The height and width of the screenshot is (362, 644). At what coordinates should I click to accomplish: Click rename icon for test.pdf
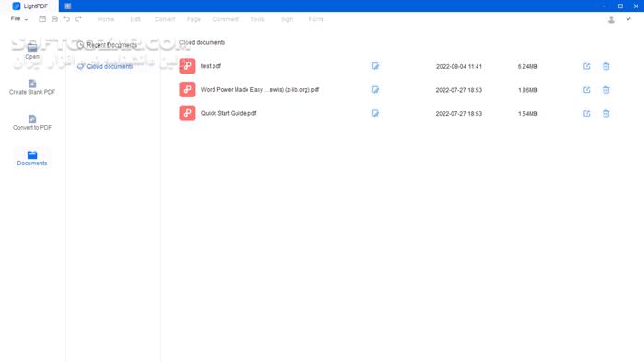[x=375, y=66]
